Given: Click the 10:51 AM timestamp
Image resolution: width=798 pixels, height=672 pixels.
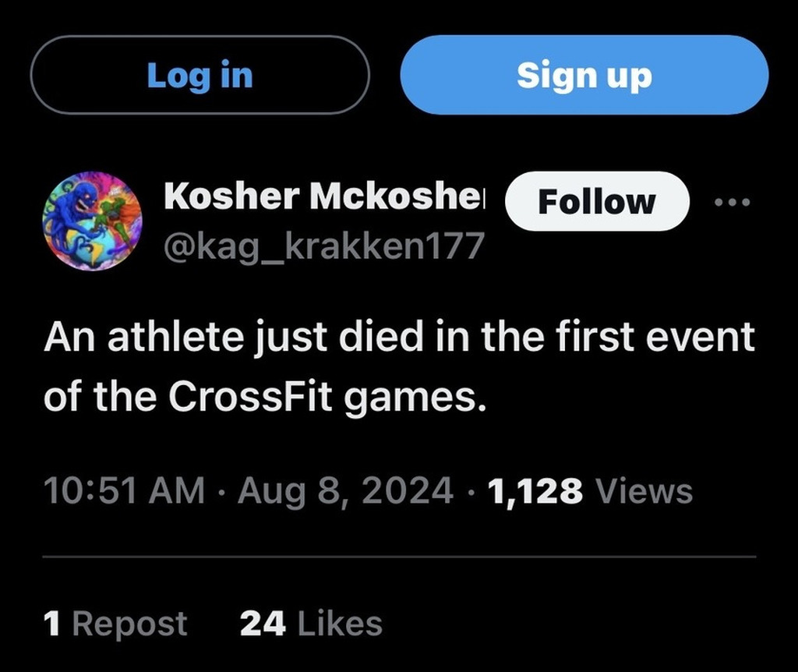Looking at the screenshot, I should pos(124,491).
